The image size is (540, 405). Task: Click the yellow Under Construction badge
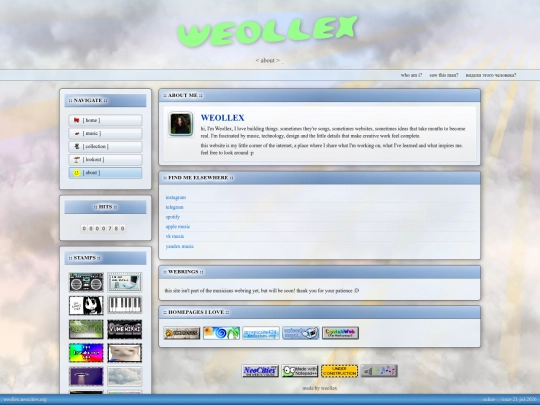pos(339,371)
